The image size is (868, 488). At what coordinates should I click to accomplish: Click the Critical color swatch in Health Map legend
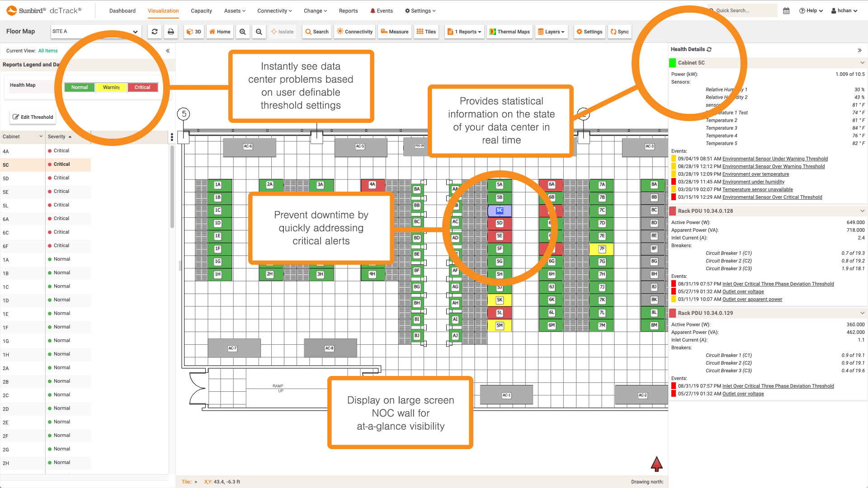[x=142, y=87]
